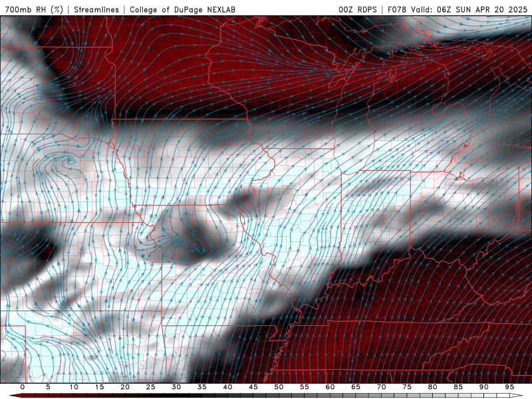Click the colorbar tick label "80"

tap(432, 387)
